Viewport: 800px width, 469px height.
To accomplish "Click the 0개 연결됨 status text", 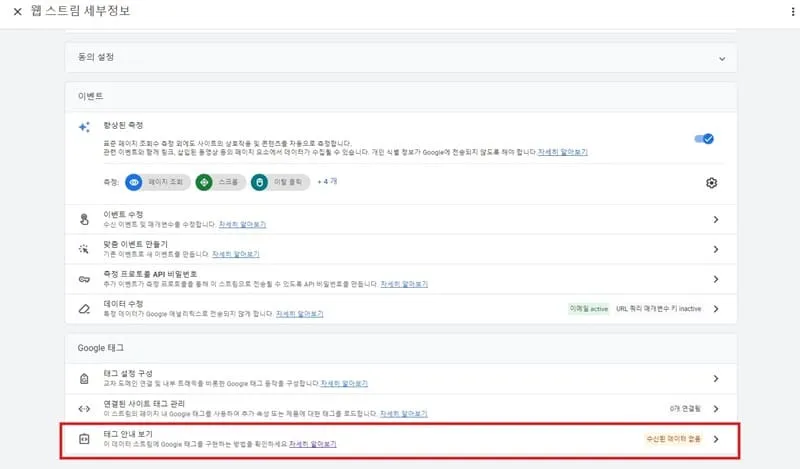I will point(685,409).
